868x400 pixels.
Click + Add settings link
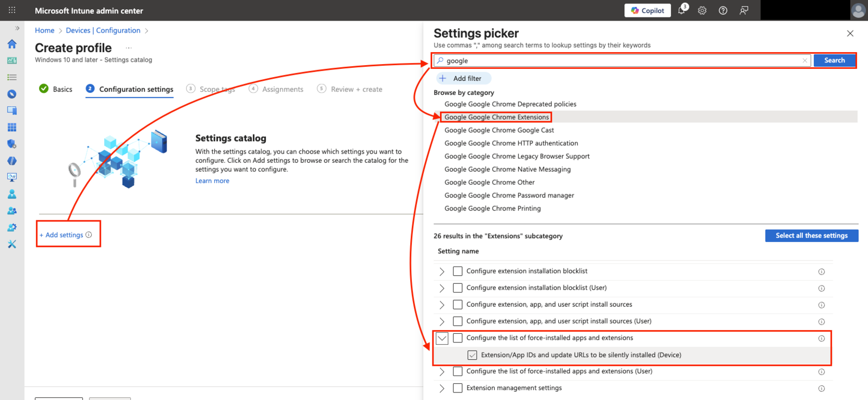61,235
